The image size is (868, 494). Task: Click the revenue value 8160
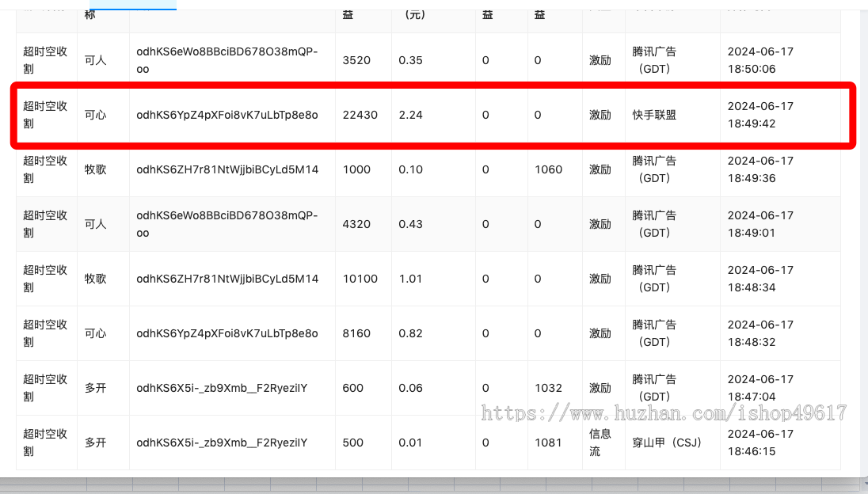(x=356, y=333)
